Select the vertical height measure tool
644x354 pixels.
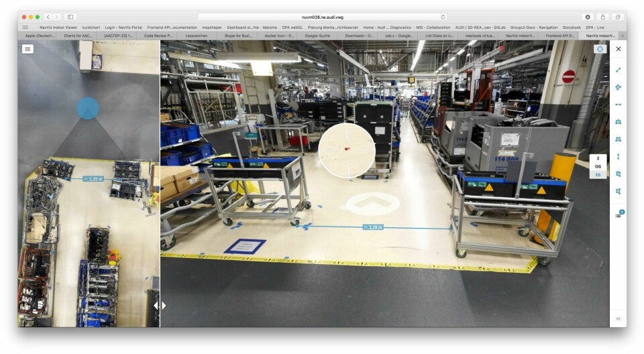pos(618,157)
